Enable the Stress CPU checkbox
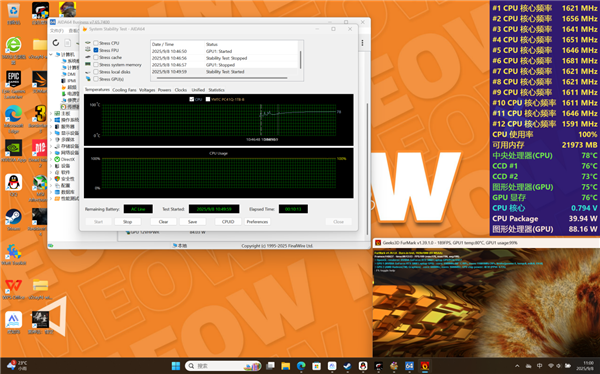Image resolution: width=600 pixels, height=374 pixels. 96,43
